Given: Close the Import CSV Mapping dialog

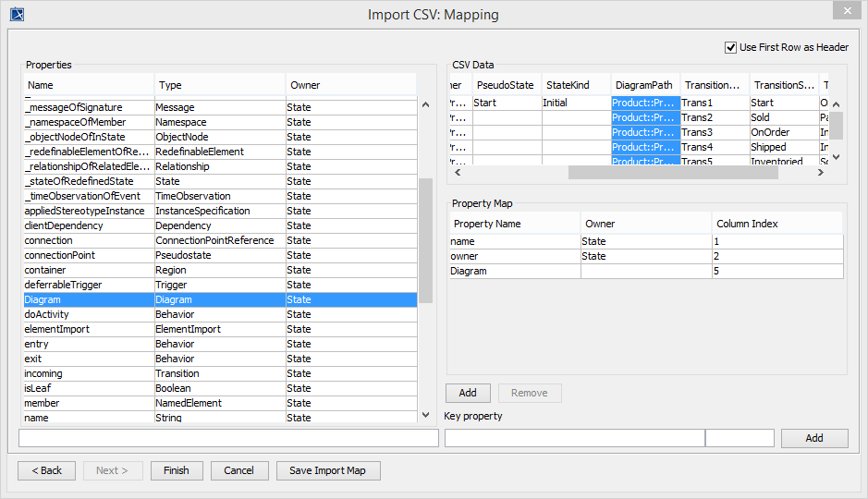Looking at the screenshot, I should point(844,10).
